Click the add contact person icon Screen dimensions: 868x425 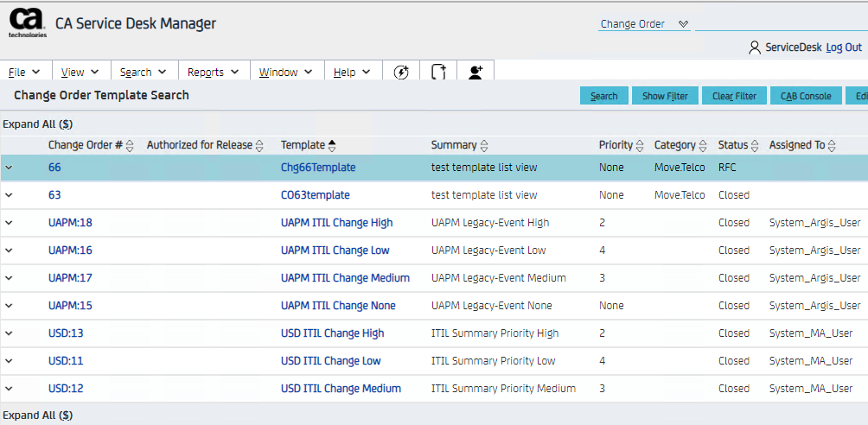[475, 73]
